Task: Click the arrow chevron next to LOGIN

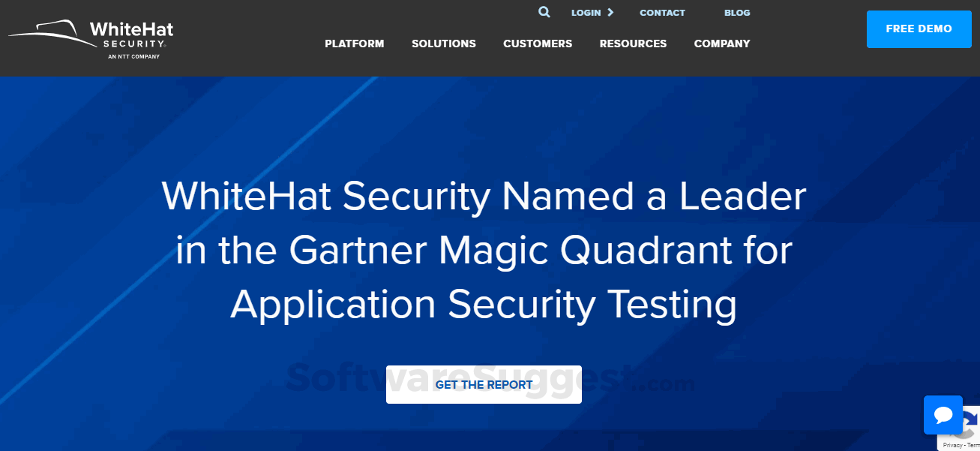Action: 612,12
